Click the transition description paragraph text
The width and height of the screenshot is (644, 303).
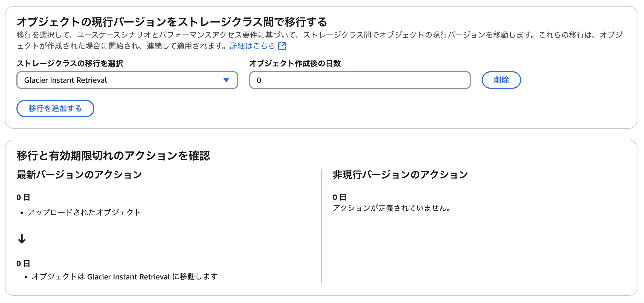tap(301, 35)
